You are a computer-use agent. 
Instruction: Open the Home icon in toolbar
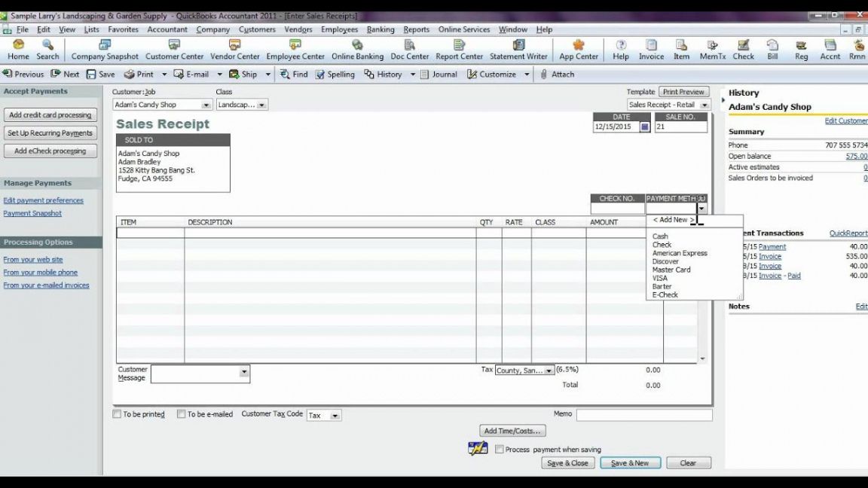pos(18,49)
